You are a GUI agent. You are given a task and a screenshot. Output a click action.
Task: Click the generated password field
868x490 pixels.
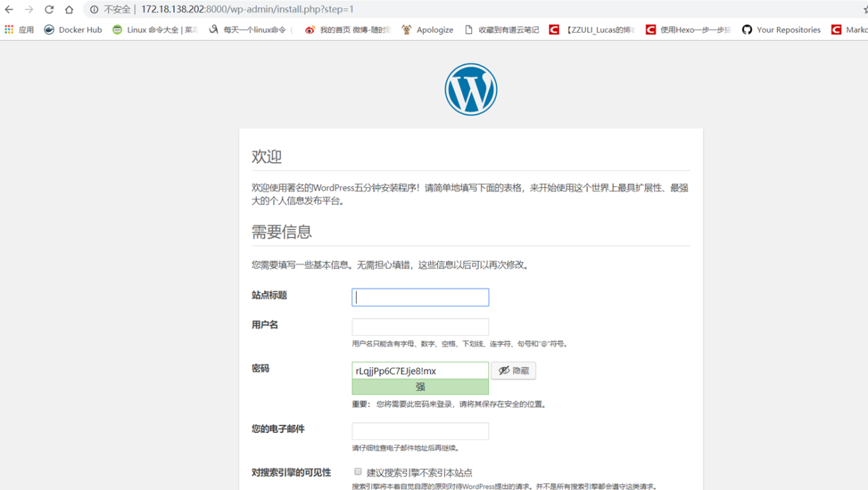tap(420, 371)
